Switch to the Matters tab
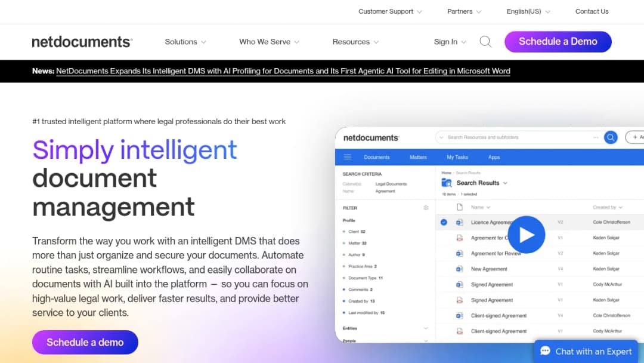The height and width of the screenshot is (363, 644). click(418, 157)
